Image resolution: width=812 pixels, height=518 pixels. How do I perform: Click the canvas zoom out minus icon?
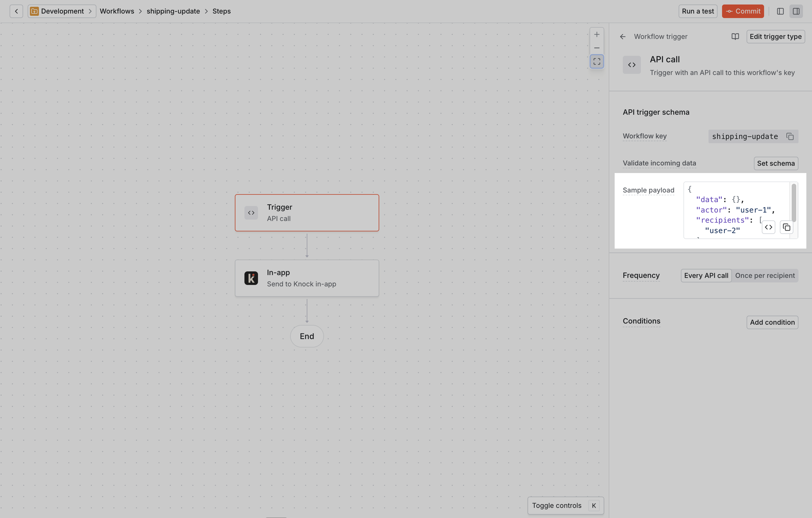597,48
